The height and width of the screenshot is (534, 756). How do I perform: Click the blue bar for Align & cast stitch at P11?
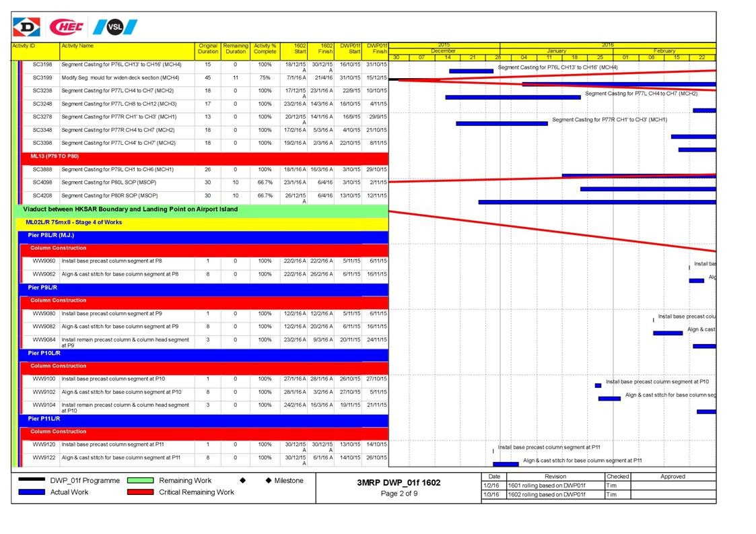pos(506,464)
